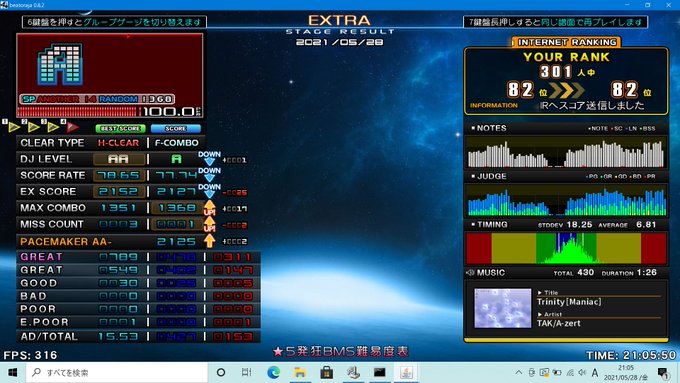Screen dimensions: 680x383
Task: Click the 301 total players count
Action: pos(556,72)
